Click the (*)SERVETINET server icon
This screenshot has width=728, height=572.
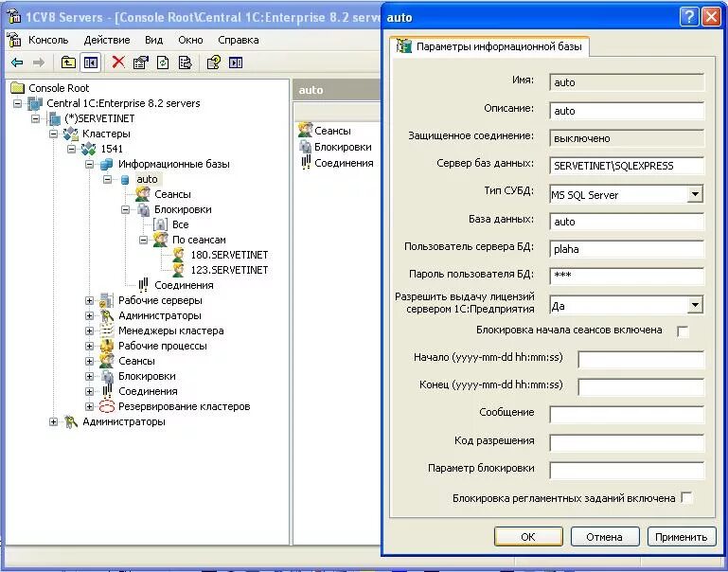[54, 118]
